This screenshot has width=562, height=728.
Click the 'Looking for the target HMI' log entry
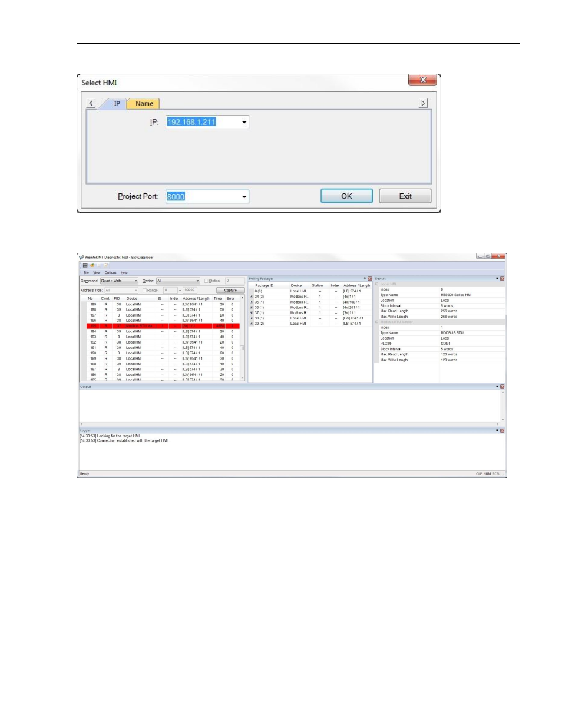pyautogui.click(x=111, y=436)
